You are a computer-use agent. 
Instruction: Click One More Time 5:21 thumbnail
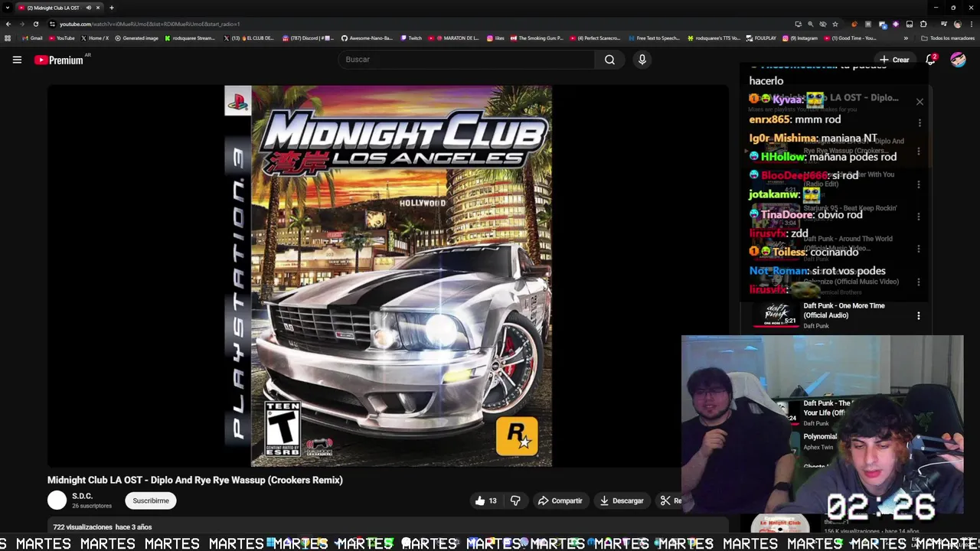pyautogui.click(x=776, y=314)
